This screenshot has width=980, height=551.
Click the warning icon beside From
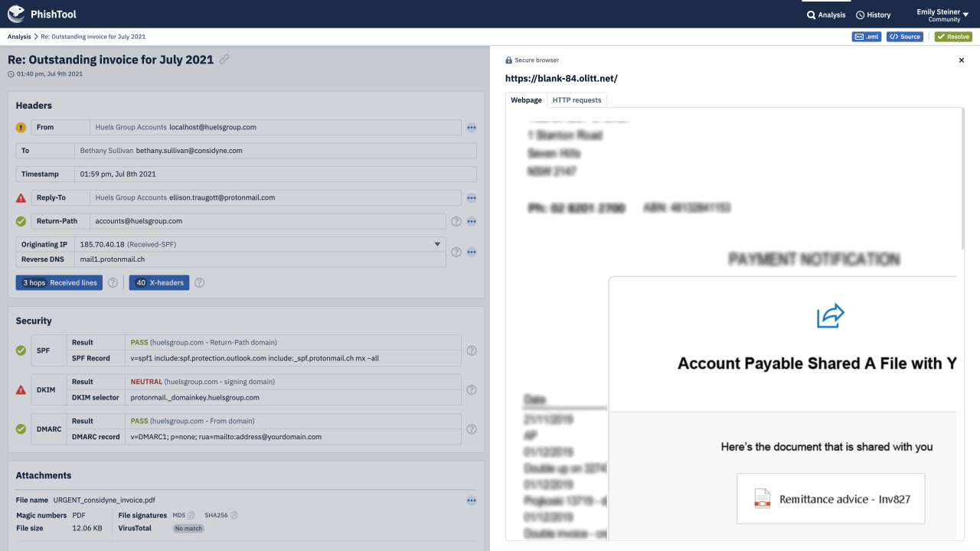tap(21, 127)
